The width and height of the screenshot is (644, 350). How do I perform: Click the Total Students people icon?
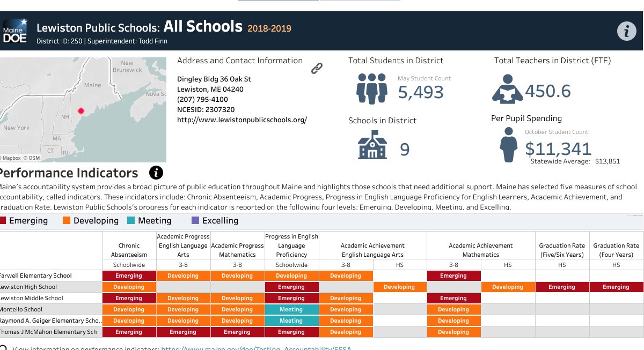pyautogui.click(x=371, y=88)
